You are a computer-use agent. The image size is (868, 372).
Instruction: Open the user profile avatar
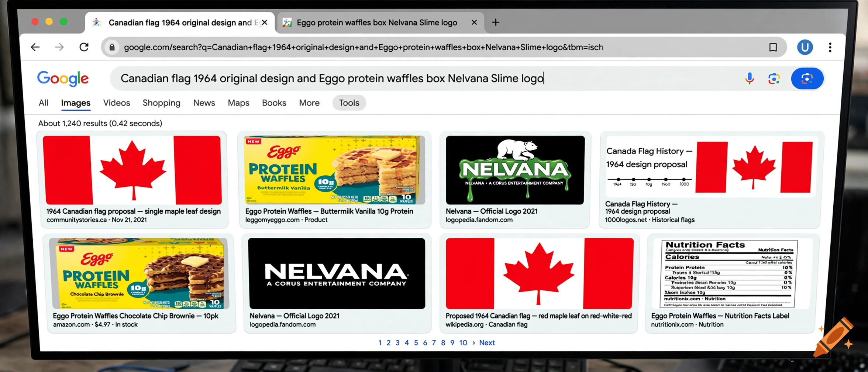805,47
